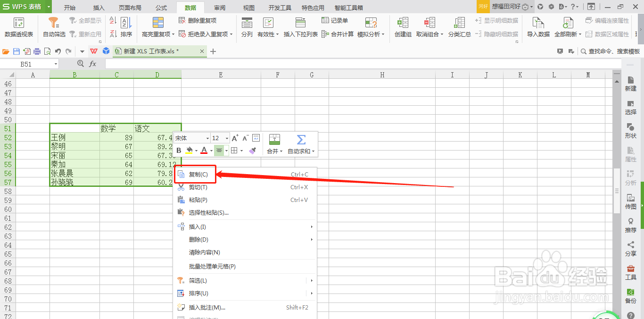Click the fill color yellow swatch in mini toolbar
This screenshot has height=319, width=644.
coord(190,151)
